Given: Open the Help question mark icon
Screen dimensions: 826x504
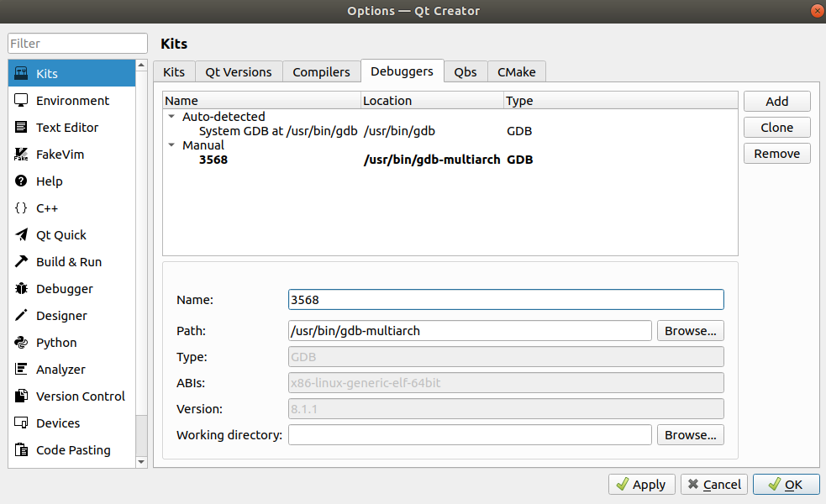Looking at the screenshot, I should pos(21,181).
